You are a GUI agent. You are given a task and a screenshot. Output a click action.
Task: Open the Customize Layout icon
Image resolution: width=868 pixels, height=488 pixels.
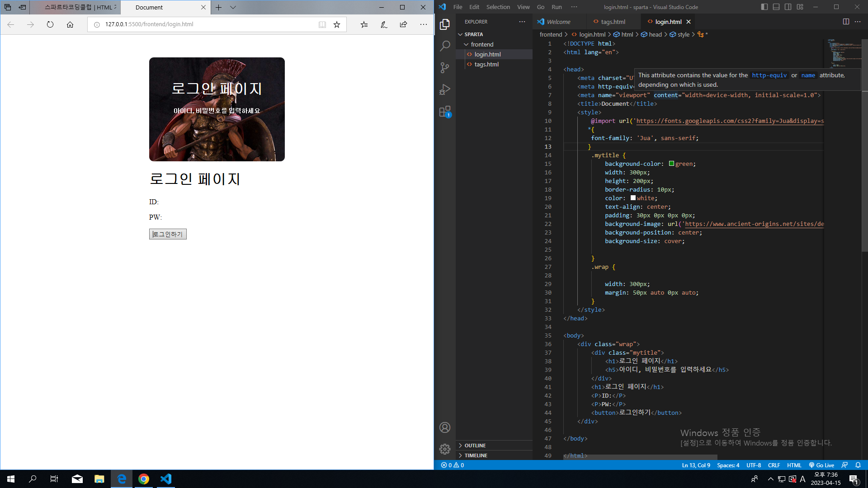pos(800,7)
